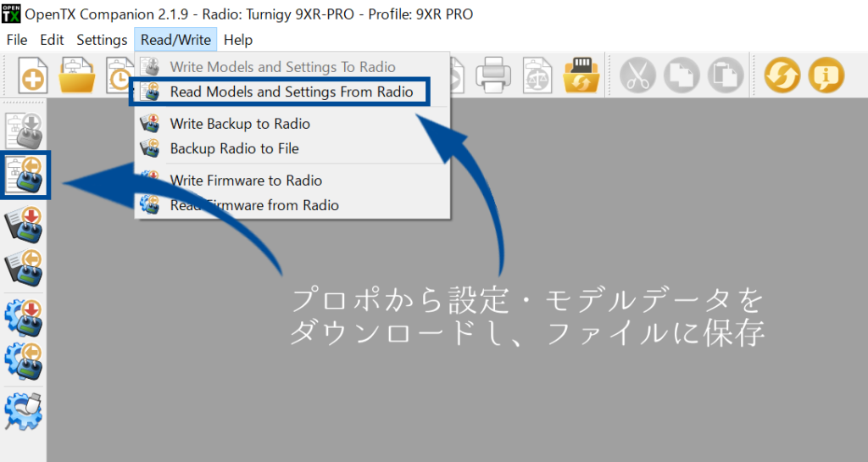Viewport: 868px width, 462px height.
Task: Select Read Models and Settings From Radio
Action: 292,92
